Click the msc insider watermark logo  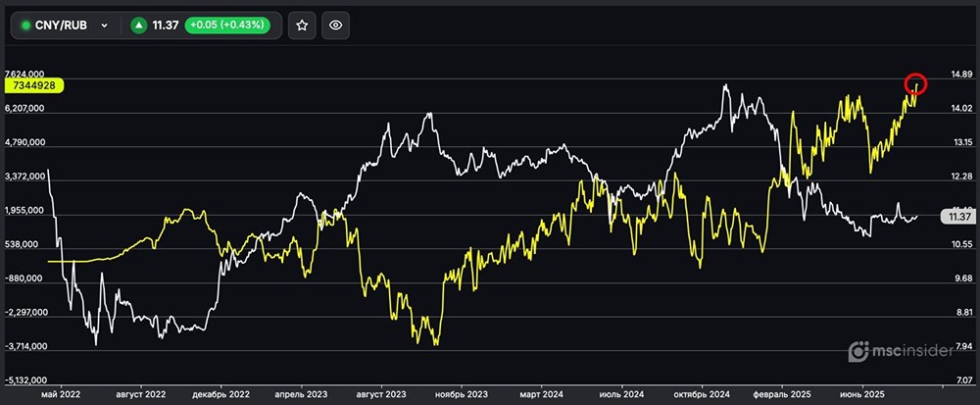901,351
